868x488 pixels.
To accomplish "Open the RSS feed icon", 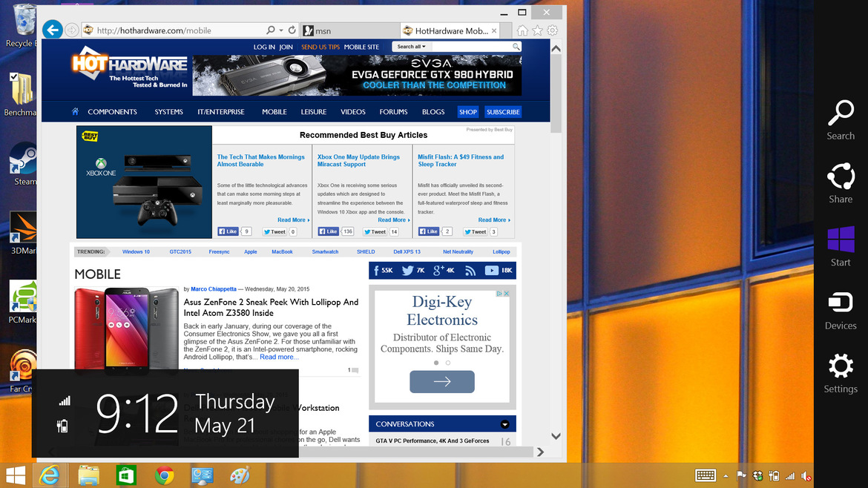I will tap(470, 271).
